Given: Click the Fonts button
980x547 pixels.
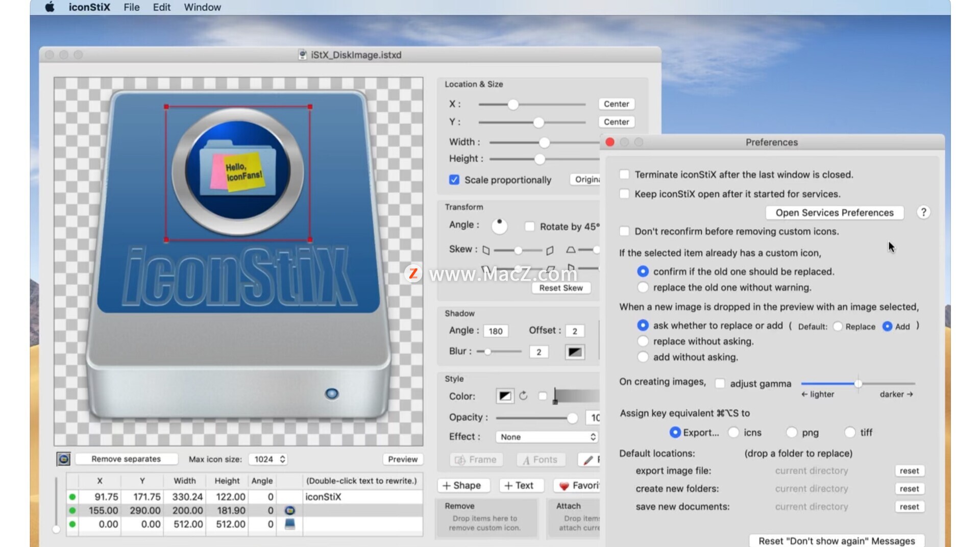Looking at the screenshot, I should click(x=541, y=460).
